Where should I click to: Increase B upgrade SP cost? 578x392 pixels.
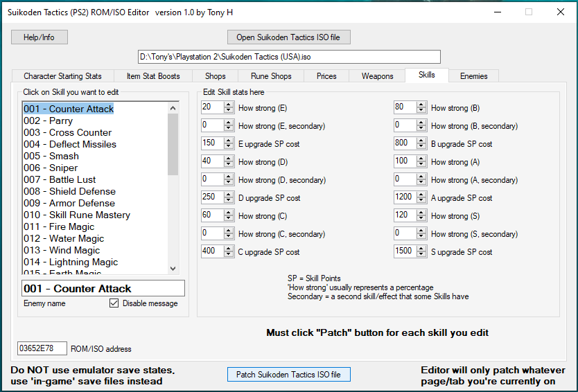pyautogui.click(x=421, y=141)
